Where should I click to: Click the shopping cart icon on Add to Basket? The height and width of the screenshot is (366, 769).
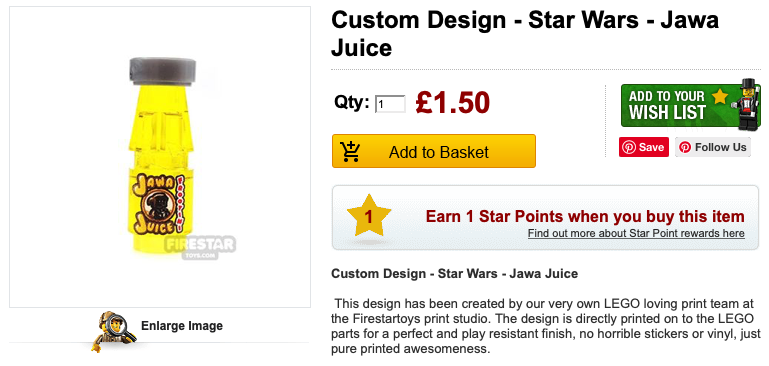350,152
